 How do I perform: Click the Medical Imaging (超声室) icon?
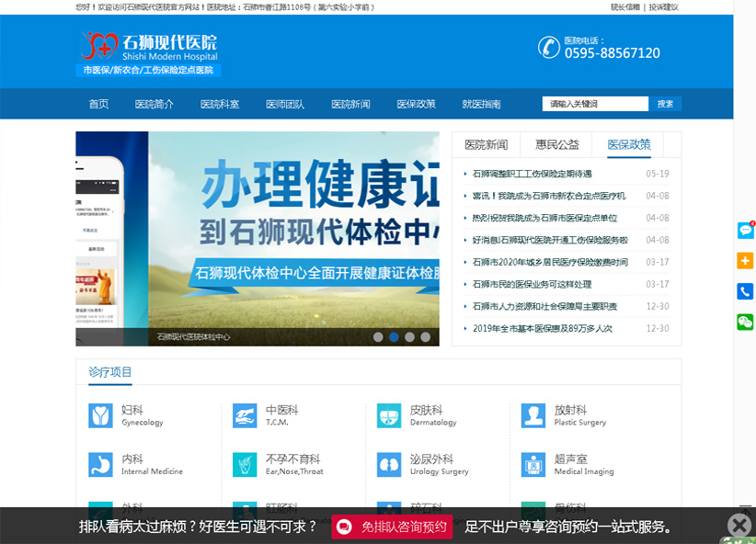[x=533, y=464]
